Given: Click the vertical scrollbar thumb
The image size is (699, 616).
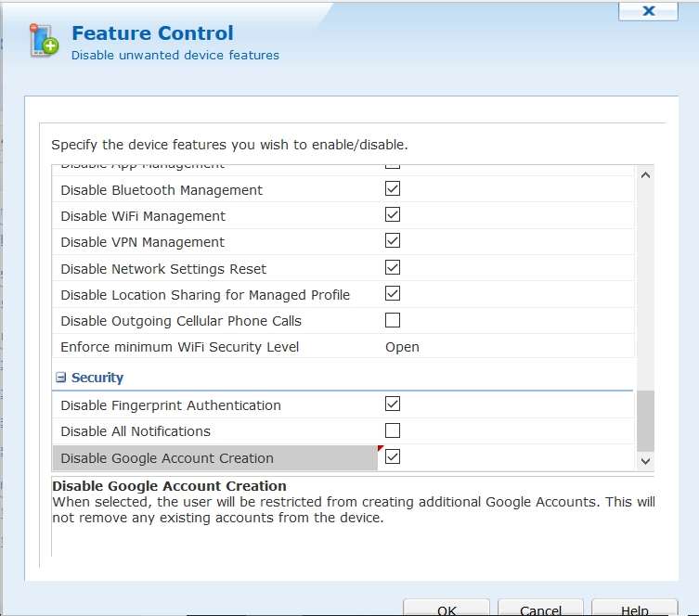Looking at the screenshot, I should [644, 420].
